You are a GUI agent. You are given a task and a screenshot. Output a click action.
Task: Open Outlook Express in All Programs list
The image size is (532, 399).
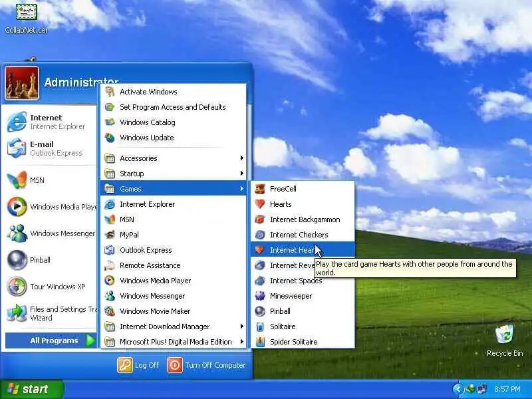173,250
